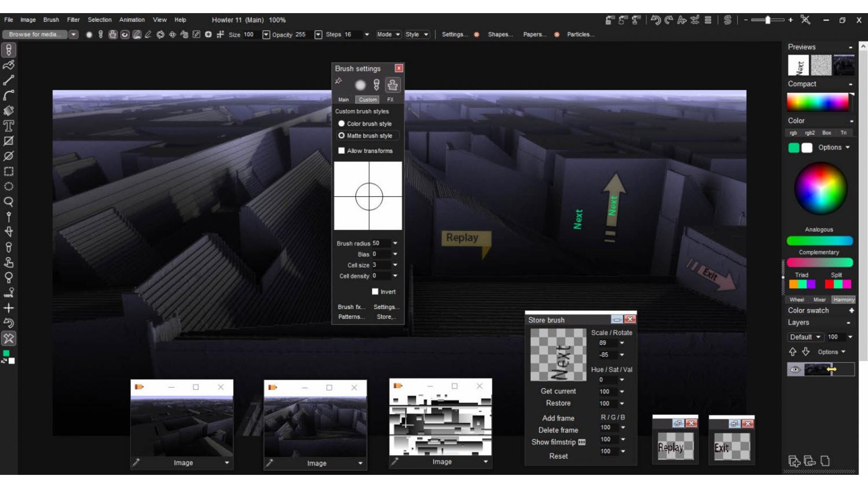Image resolution: width=868 pixels, height=488 pixels.
Task: Open the Mode dropdown in the toolbar
Action: 388,34
